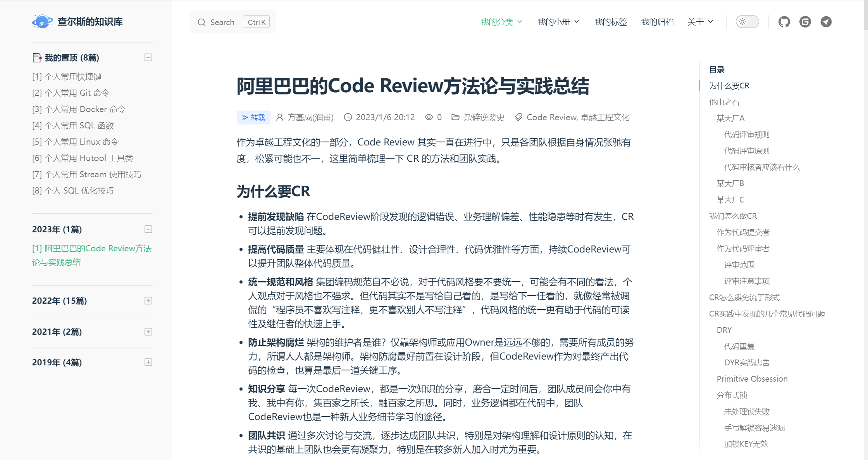Image resolution: width=868 pixels, height=460 pixels.
Task: Open the 我的分类 dropdown menu
Action: click(501, 22)
